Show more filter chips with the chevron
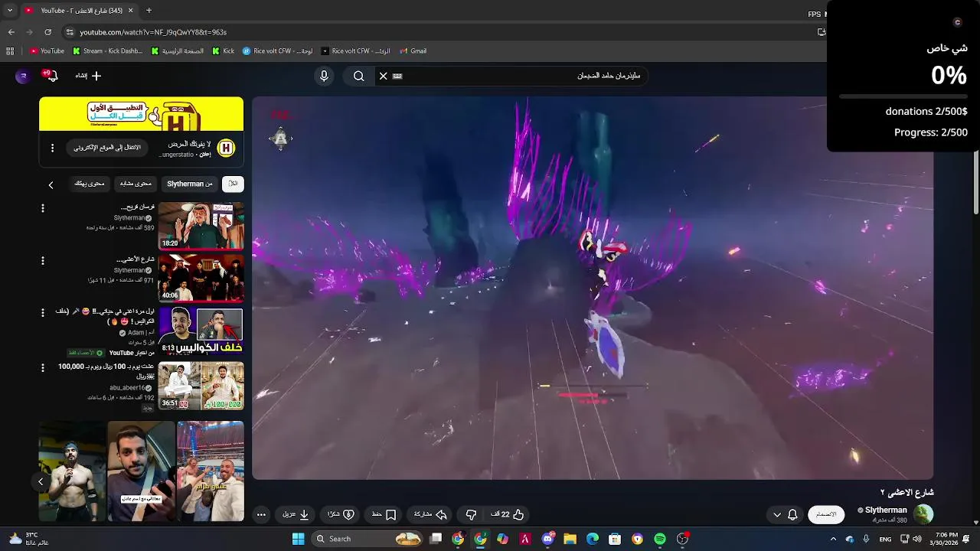 [x=51, y=184]
